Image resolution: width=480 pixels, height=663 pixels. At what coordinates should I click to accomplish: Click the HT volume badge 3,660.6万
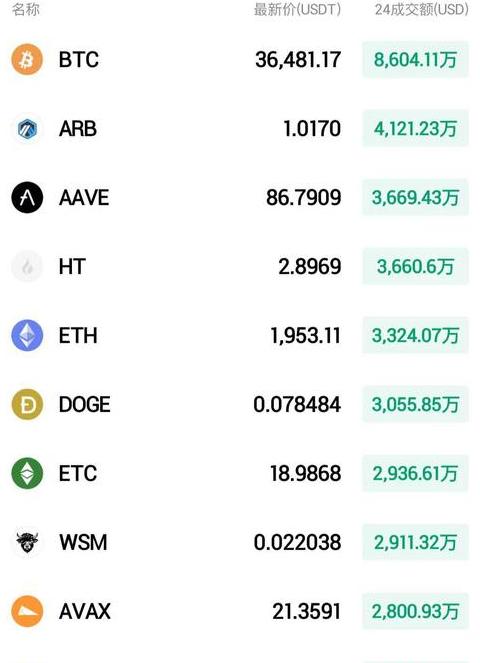[x=415, y=266]
